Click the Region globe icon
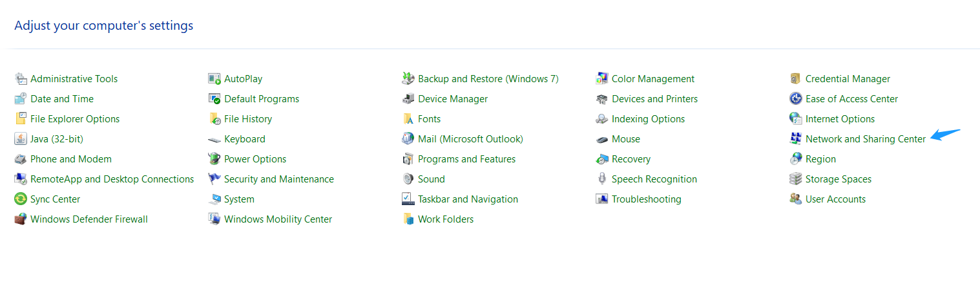This screenshot has height=286, width=980. [x=795, y=159]
